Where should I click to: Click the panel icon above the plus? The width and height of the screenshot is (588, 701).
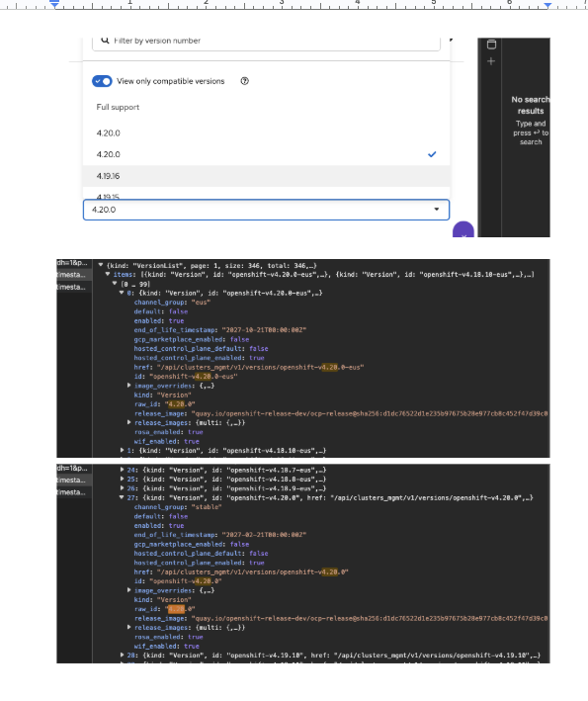point(491,44)
